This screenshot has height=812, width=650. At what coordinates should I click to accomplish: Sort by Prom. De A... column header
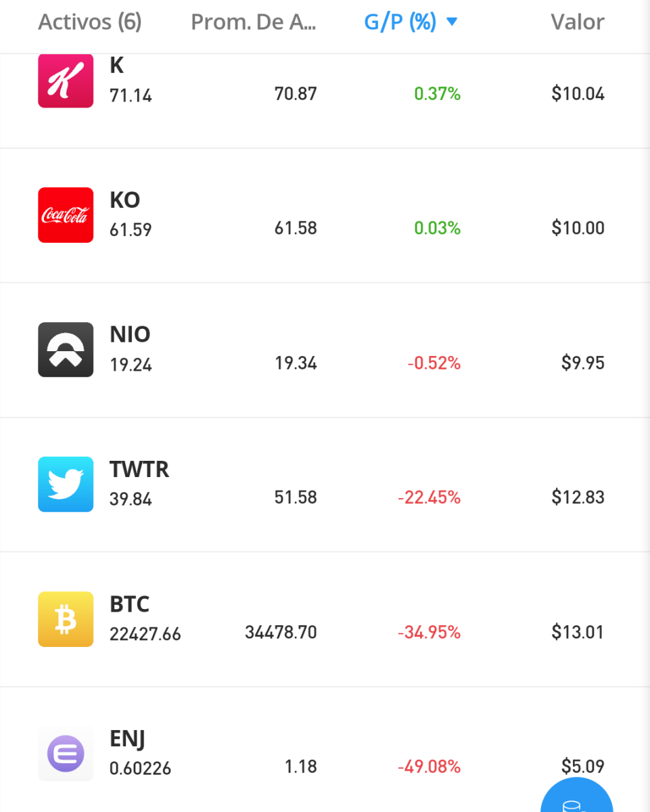[x=254, y=22]
